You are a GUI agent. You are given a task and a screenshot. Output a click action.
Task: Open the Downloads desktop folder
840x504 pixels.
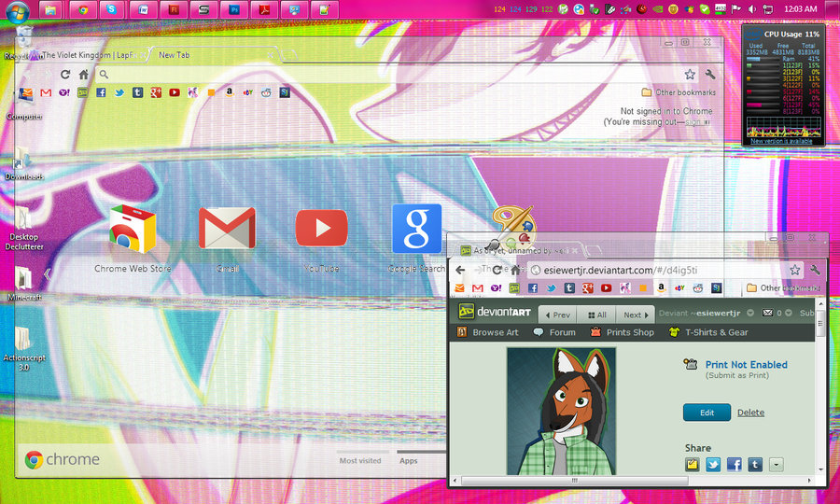click(x=24, y=163)
